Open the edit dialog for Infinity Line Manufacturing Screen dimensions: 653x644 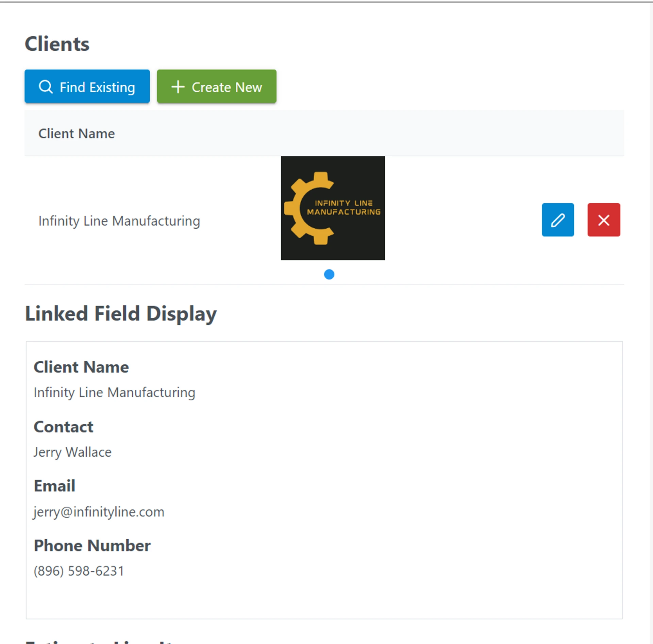click(558, 220)
